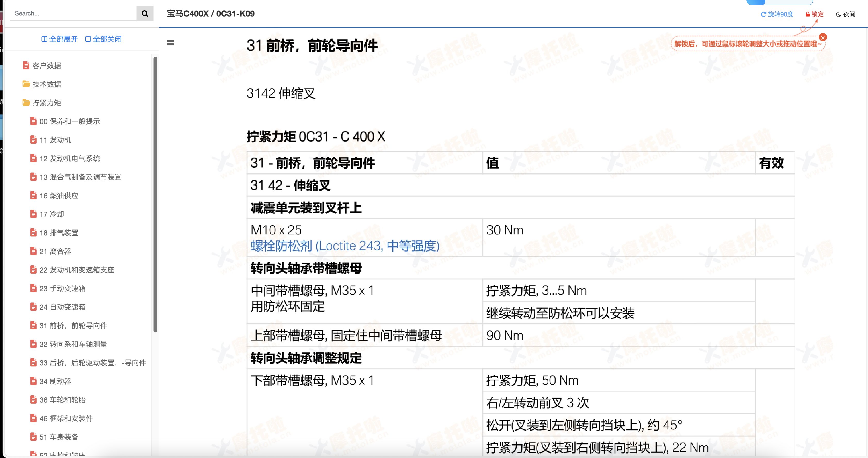Click the expand all icon
868x458 pixels.
click(44, 39)
